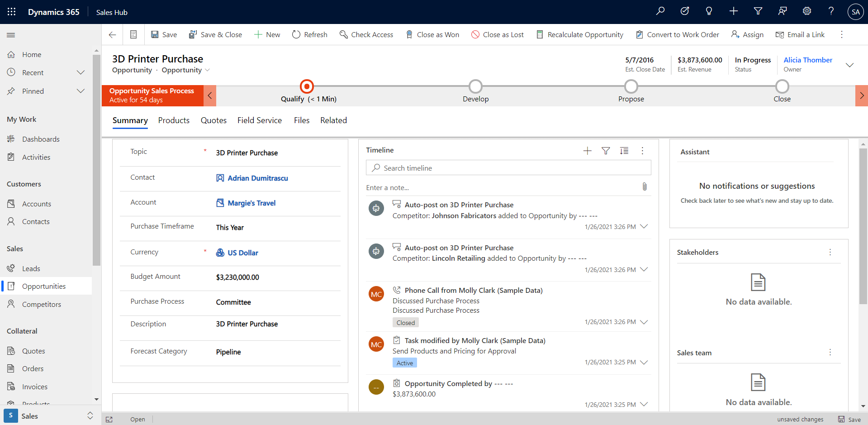Open the SA user account avatar
The image size is (868, 425).
point(855,12)
